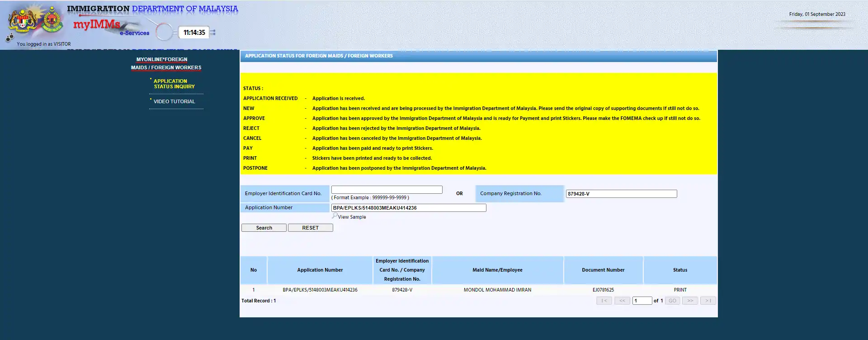Go to previous results page
Viewport: 868px width, 340px height.
point(622,301)
